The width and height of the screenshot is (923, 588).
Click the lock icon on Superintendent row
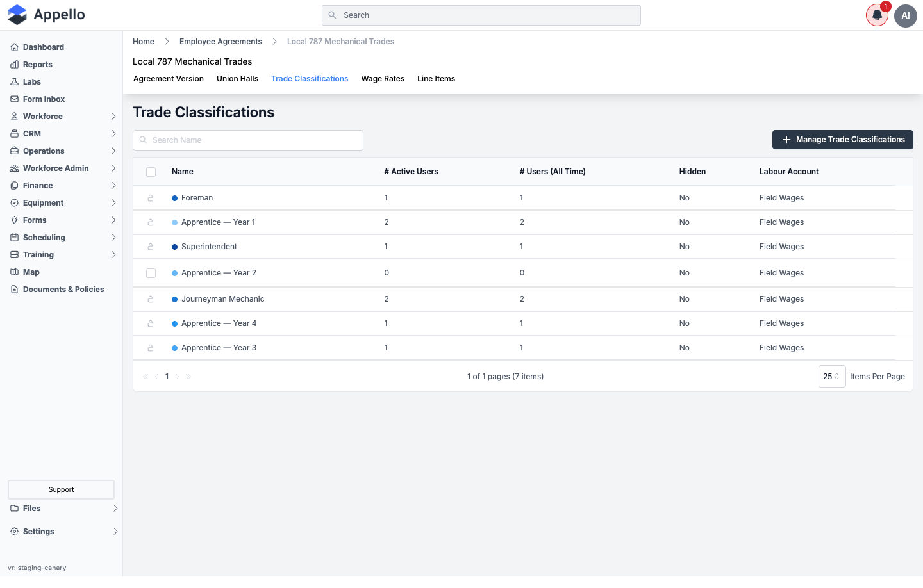coord(151,247)
